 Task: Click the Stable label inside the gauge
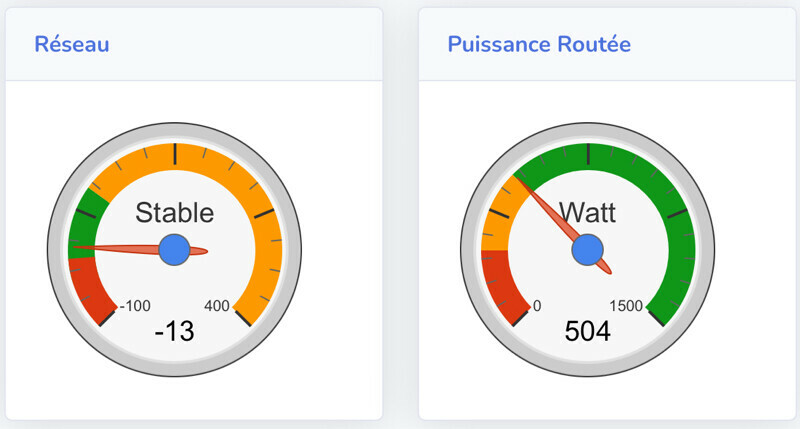click(x=174, y=212)
